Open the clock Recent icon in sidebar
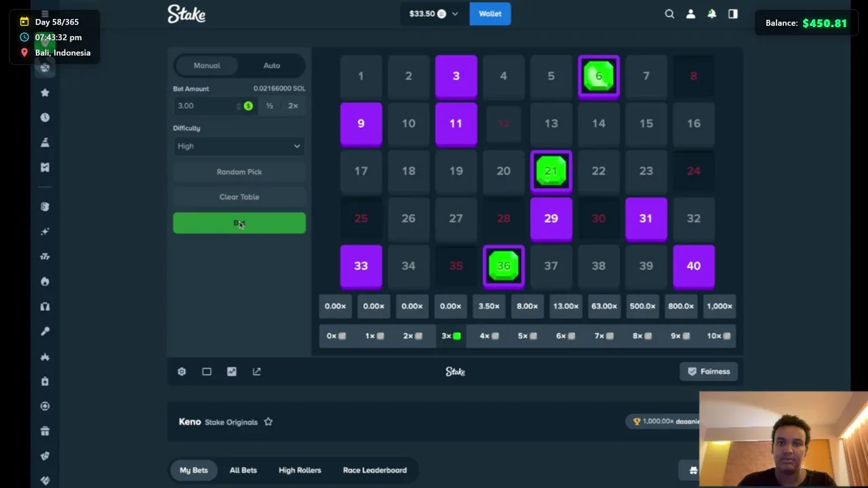Viewport: 868px width, 488px height. click(45, 117)
